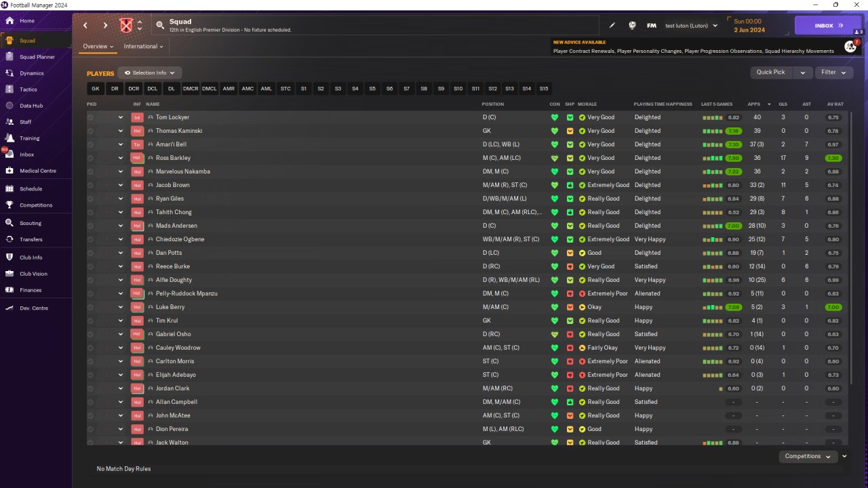Open Finances from its sidebar icon

pos(9,290)
